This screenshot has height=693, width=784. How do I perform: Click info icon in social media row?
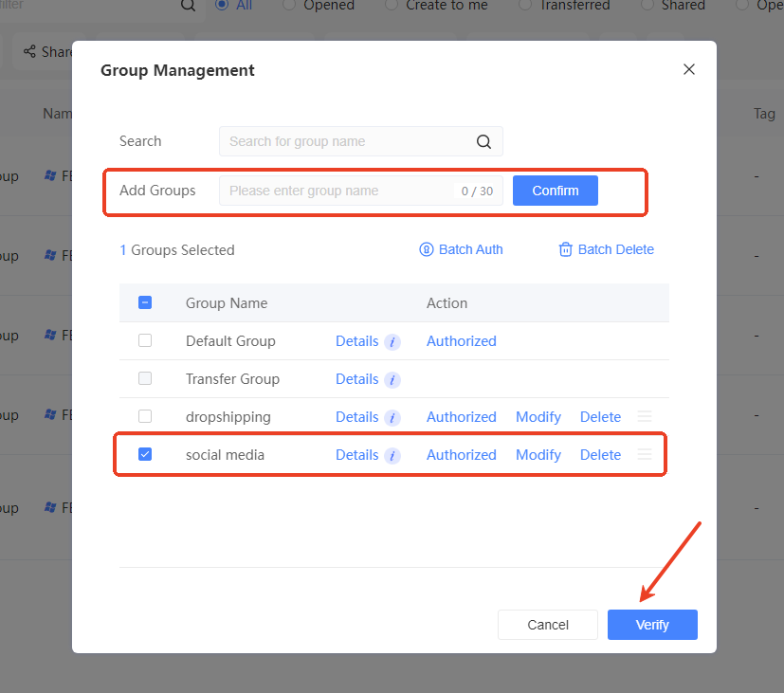[392, 456]
